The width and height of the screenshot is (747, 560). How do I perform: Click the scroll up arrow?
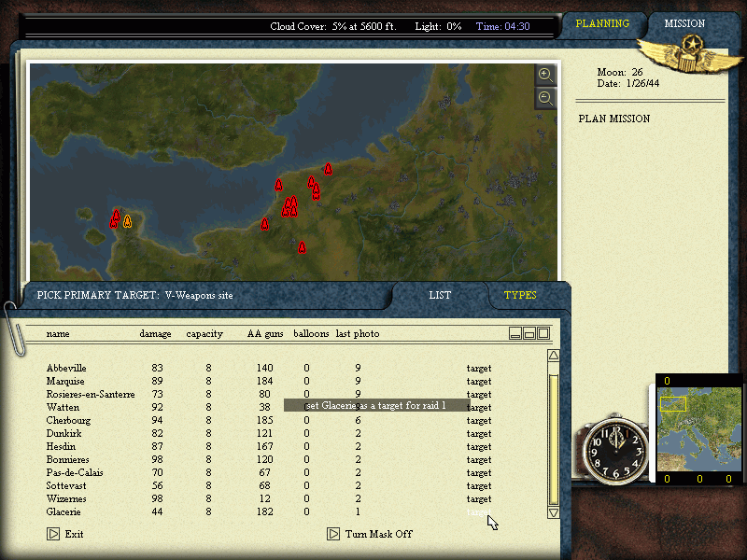coord(553,356)
